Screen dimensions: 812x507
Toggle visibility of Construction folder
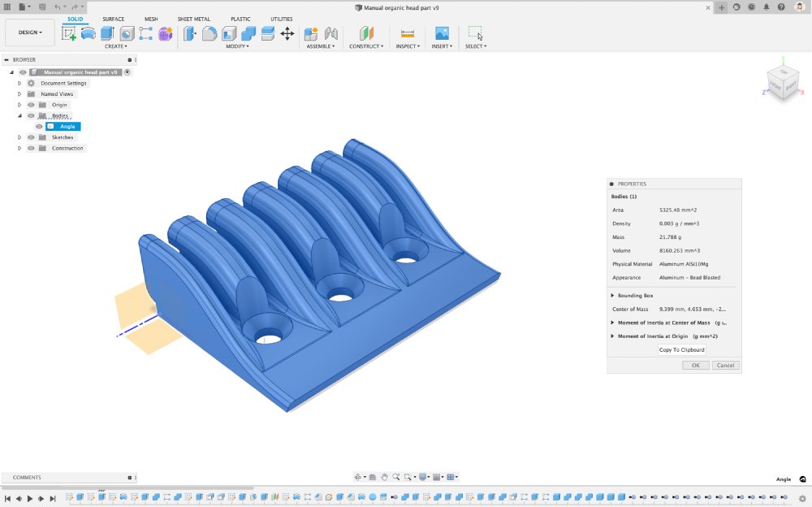click(x=31, y=148)
